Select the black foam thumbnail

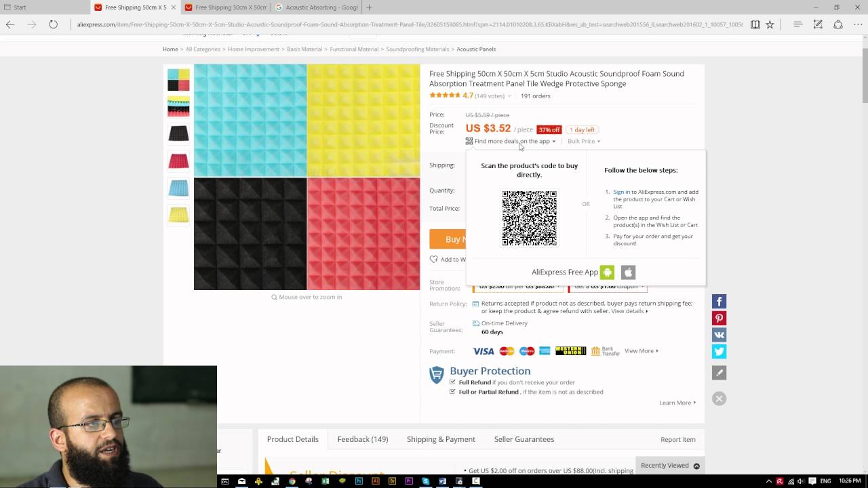coord(178,134)
